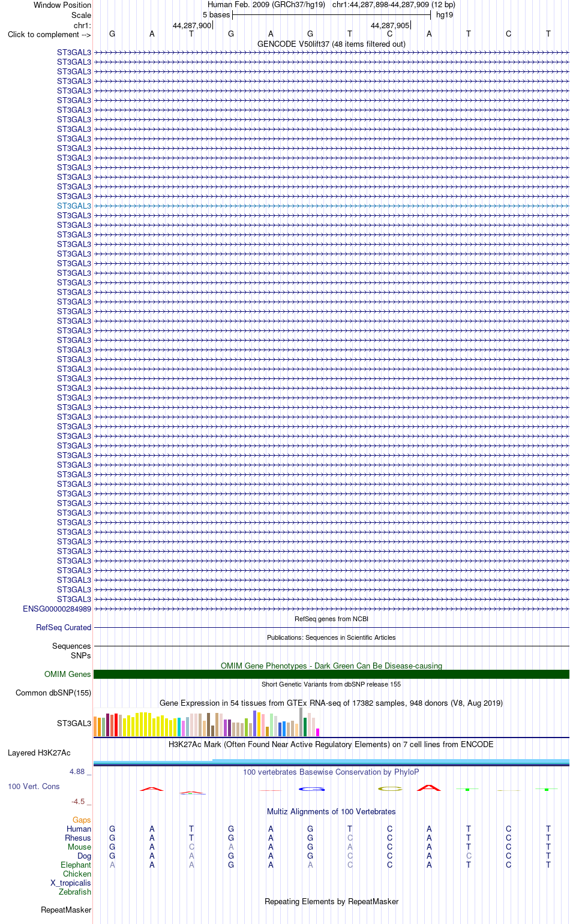Viewport: 570px width, 924px height.
Task: Select the Human alignment row label
Action: (79, 829)
